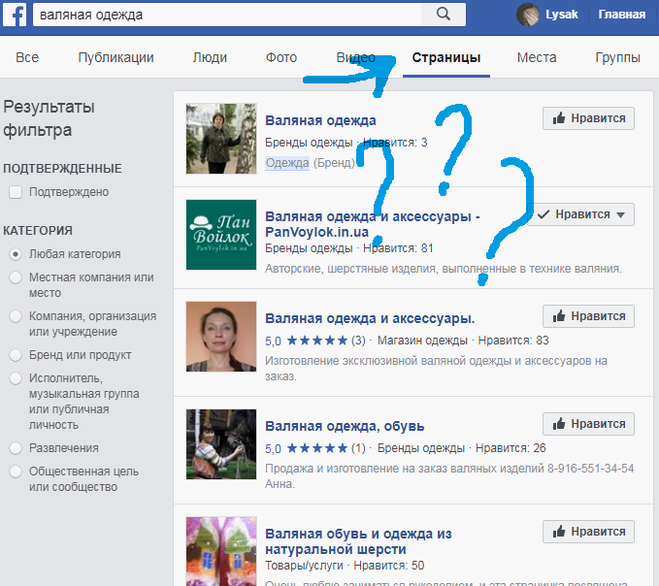Like the Валяная одежда page
The height and width of the screenshot is (586, 659).
coord(588,119)
